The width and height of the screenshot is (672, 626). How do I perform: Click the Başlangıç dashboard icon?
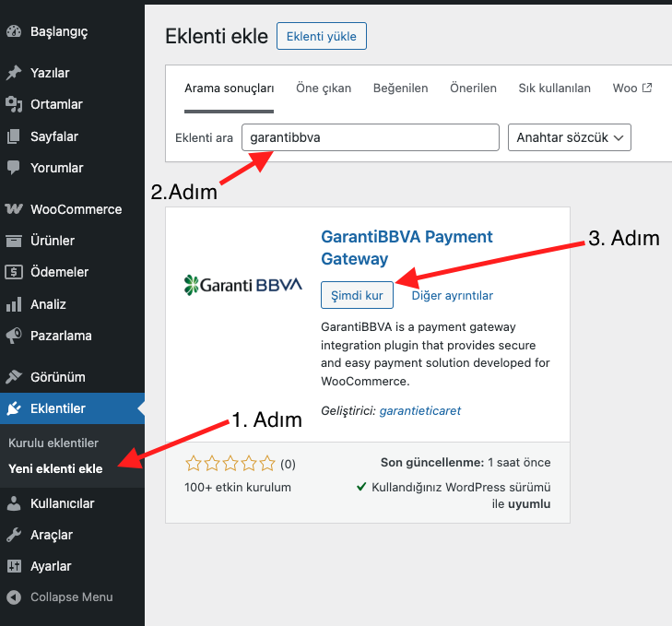14,31
